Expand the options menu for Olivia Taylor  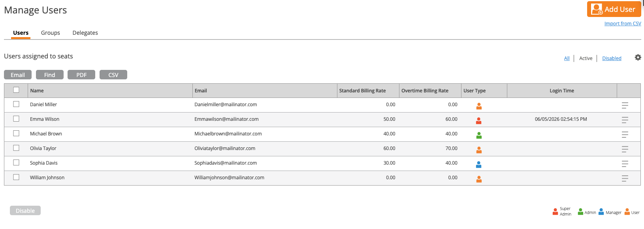625,149
